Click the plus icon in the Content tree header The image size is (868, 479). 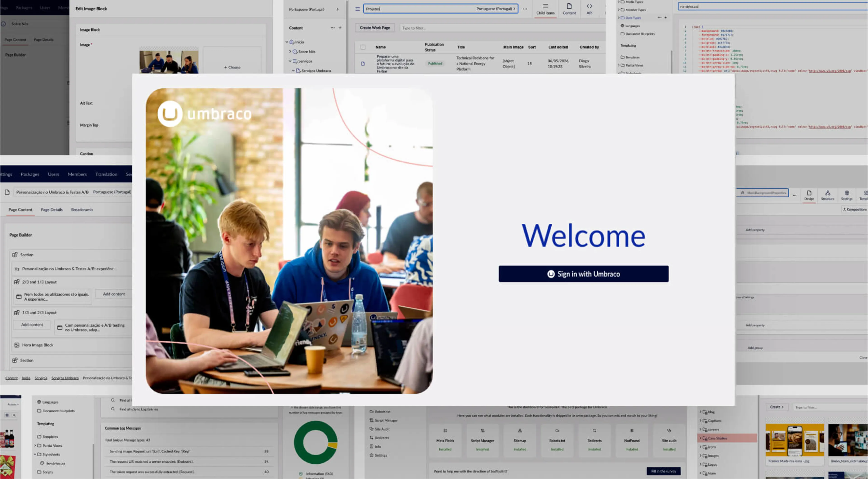point(340,28)
